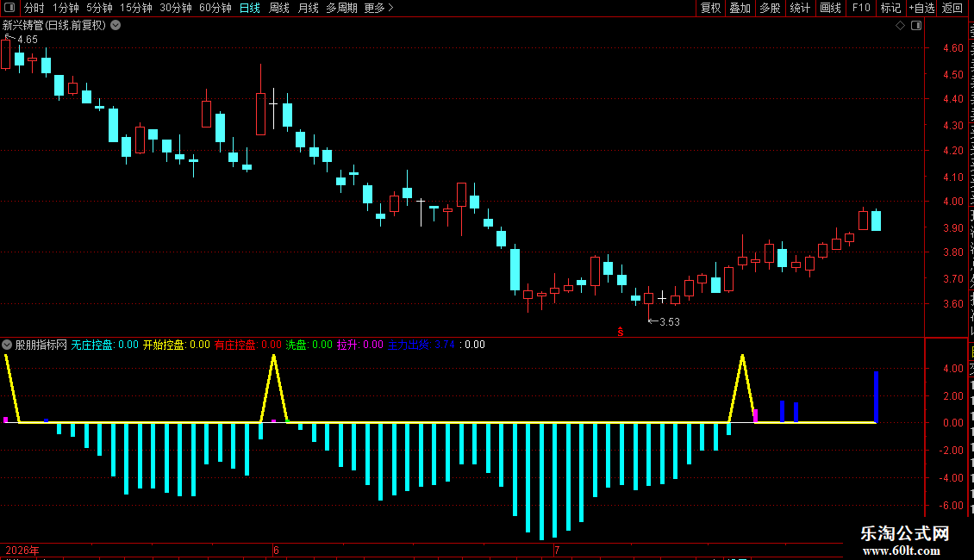Screen dimensions: 974x560
Task: Select the 60分钟 period
Action: pyautogui.click(x=215, y=8)
